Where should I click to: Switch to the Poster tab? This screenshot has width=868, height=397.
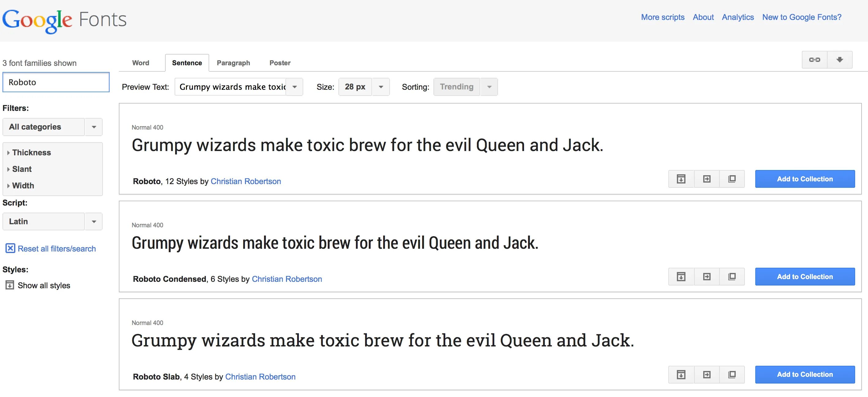pos(280,63)
